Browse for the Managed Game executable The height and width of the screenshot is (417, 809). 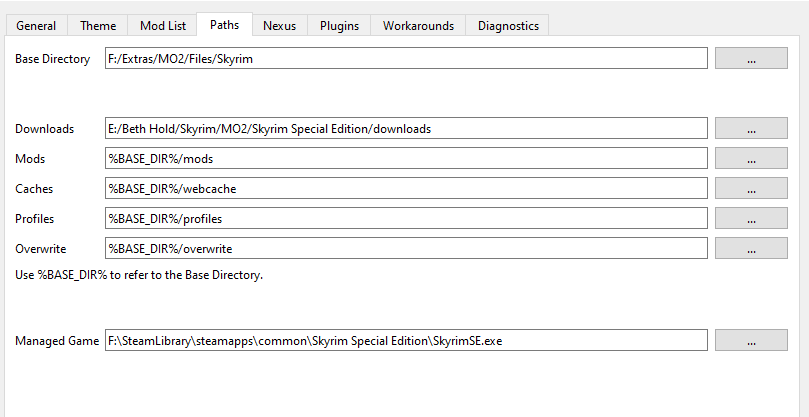coord(751,340)
